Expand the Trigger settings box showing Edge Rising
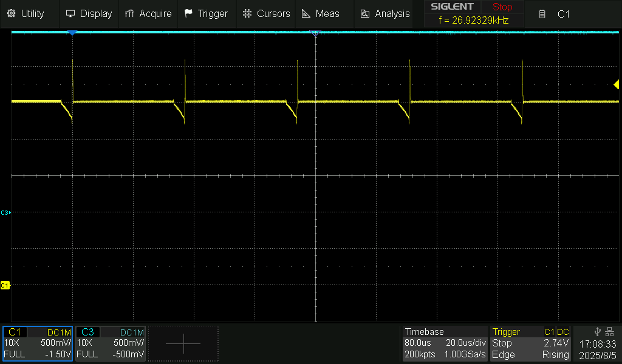Screen dimensions: 622x364 pos(530,343)
